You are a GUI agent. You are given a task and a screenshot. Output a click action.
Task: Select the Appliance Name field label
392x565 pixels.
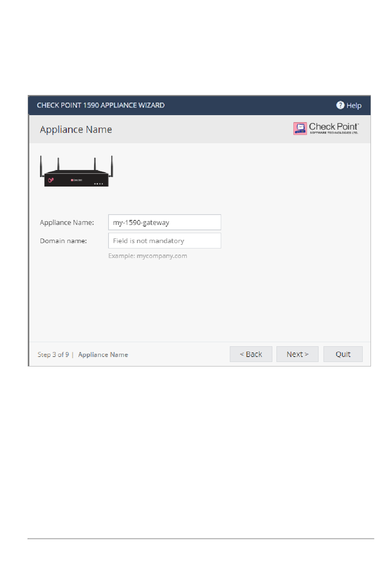coord(67,222)
